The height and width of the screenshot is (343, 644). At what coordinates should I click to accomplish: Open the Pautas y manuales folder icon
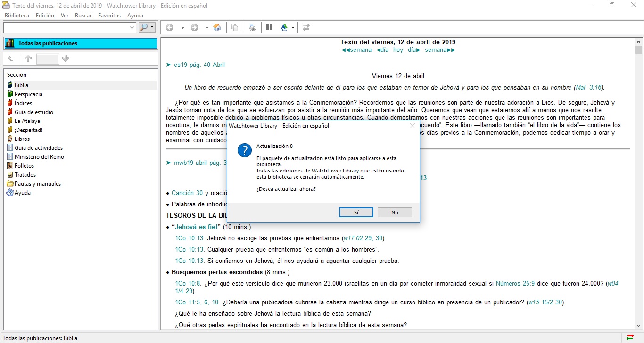coord(10,184)
